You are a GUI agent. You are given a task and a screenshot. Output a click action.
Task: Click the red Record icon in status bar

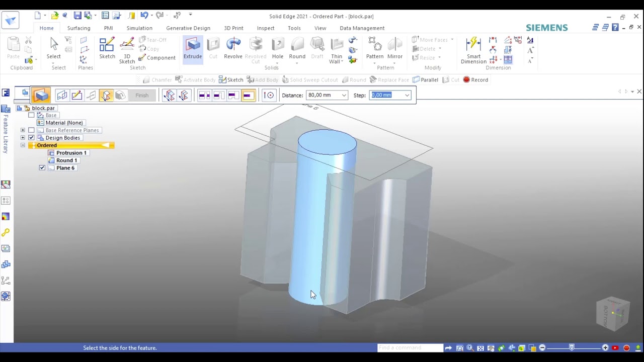click(626, 348)
